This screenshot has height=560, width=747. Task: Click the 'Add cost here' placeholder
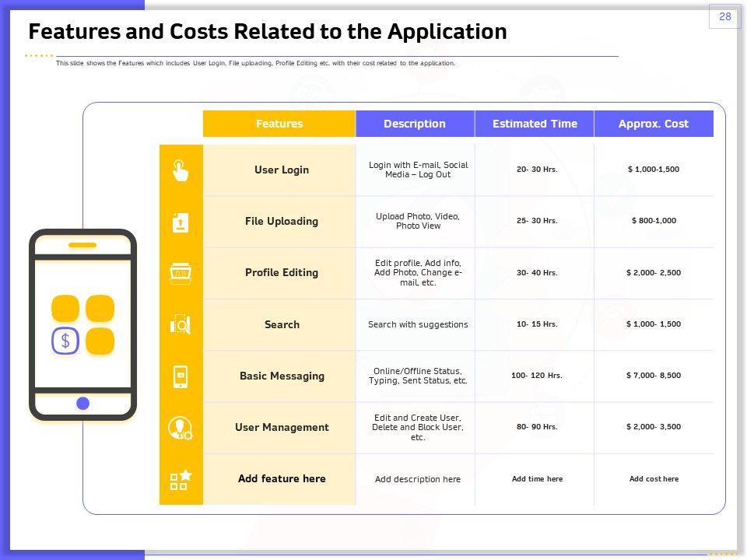(x=654, y=478)
